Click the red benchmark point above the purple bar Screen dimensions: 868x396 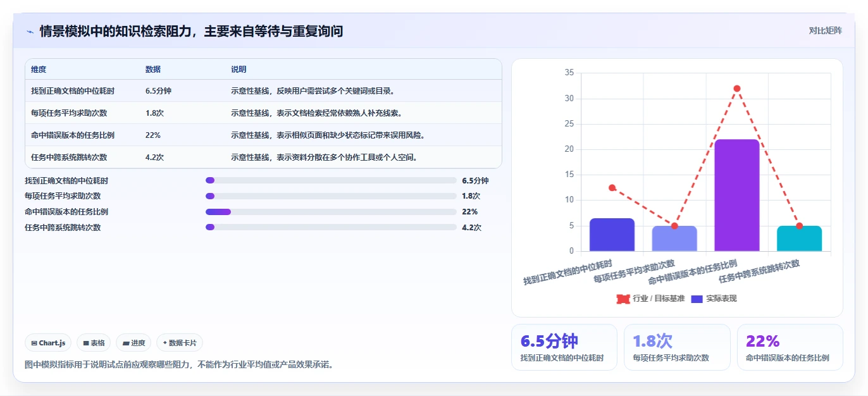click(x=737, y=89)
